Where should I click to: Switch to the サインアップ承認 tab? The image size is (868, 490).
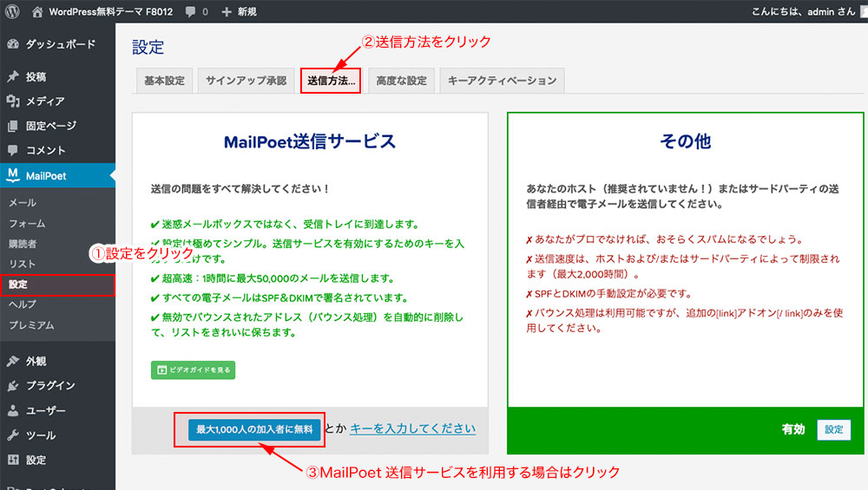click(x=247, y=81)
